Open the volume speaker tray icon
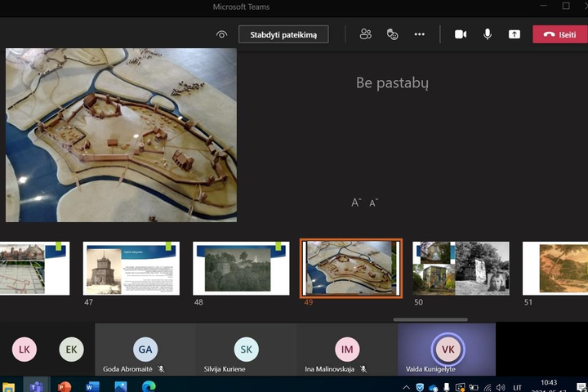 click(x=501, y=387)
